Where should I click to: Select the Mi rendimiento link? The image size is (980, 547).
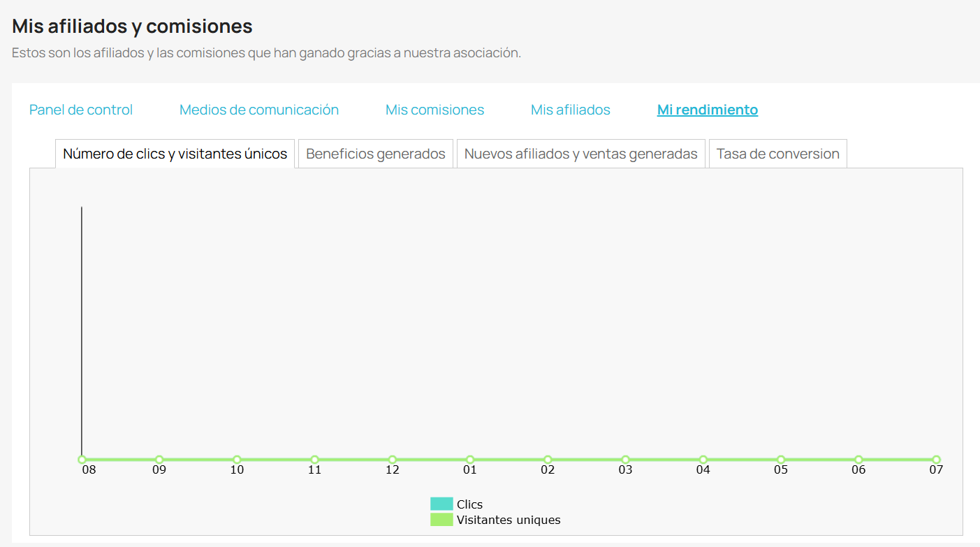[x=708, y=110]
